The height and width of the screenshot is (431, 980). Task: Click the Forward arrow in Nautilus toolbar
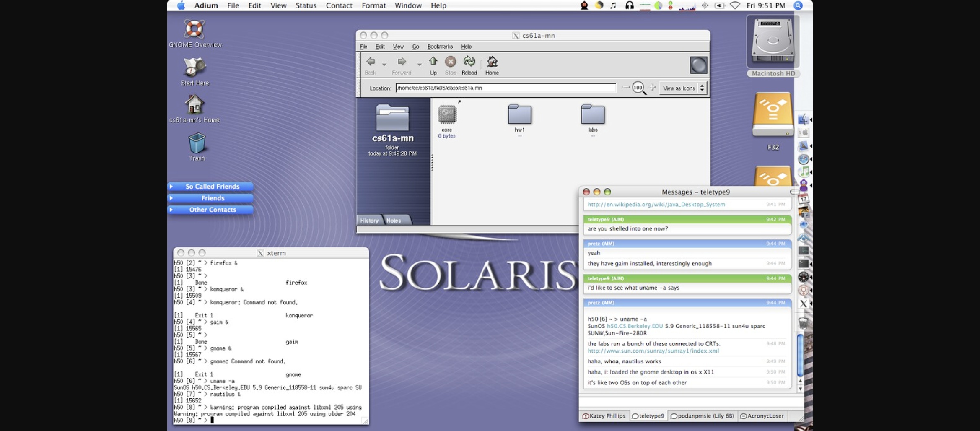pyautogui.click(x=402, y=62)
